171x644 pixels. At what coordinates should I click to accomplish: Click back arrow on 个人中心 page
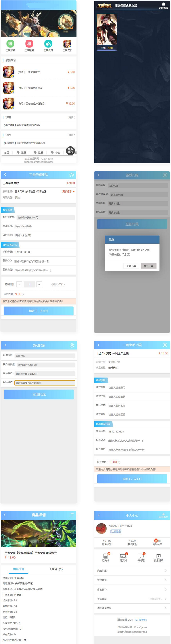tap(99, 515)
